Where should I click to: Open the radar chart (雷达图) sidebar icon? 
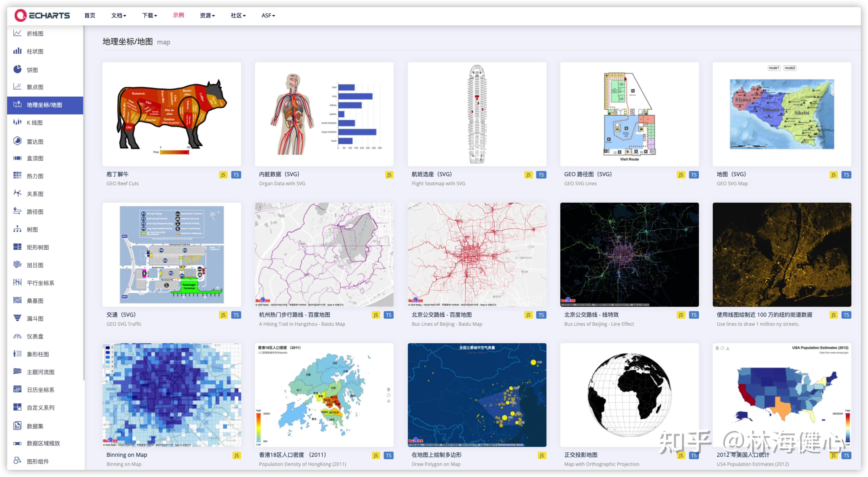point(17,141)
